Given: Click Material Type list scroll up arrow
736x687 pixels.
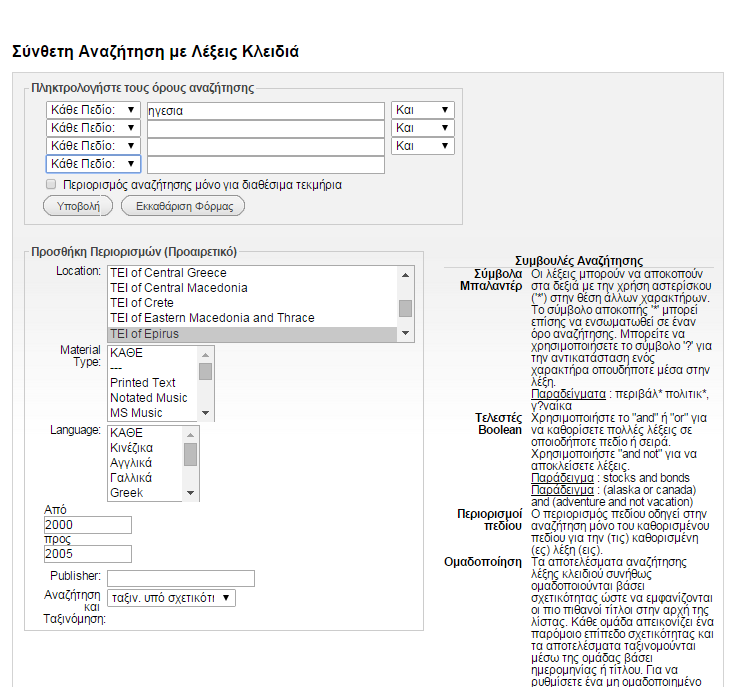Looking at the screenshot, I should click(x=205, y=355).
